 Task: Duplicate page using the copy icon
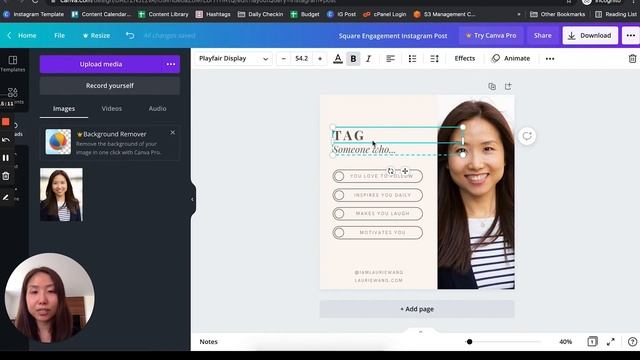click(492, 86)
